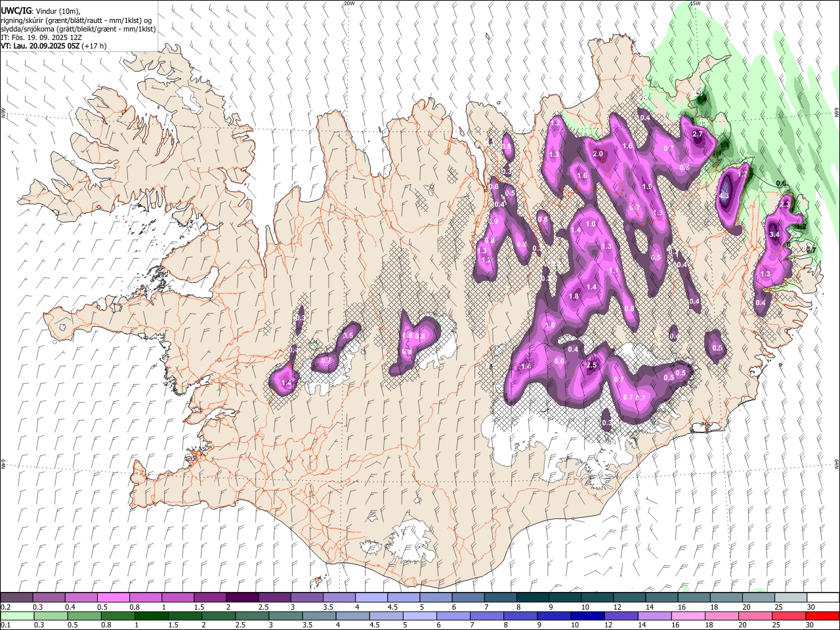Pick the pale green first swatch in the lower scale
The width and height of the screenshot is (840, 630).
coord(17,616)
